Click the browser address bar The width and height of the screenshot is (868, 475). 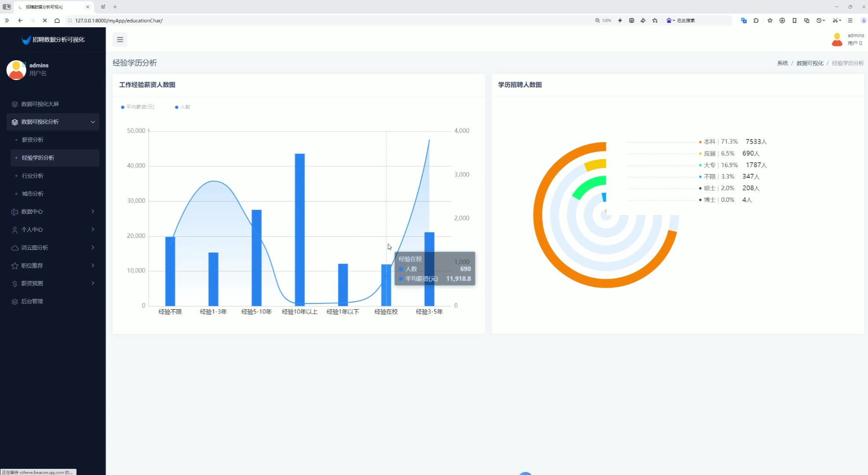click(x=308, y=20)
